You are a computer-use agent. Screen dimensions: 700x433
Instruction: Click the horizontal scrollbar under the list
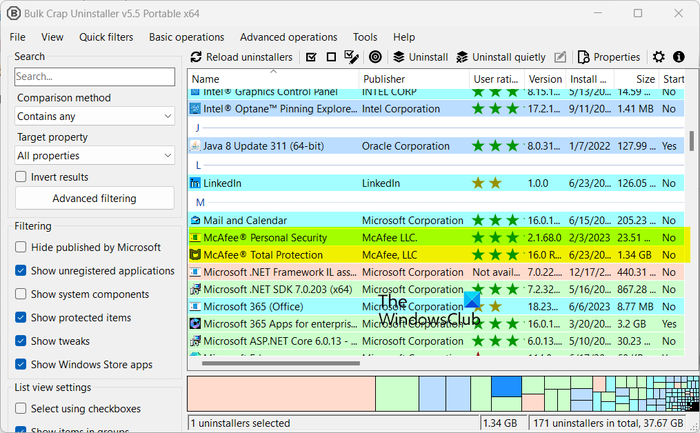click(280, 363)
